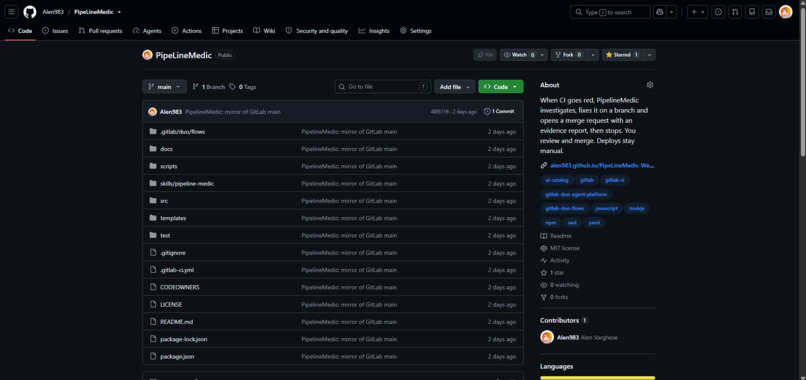Open the skills/pipeline-medic folder
806x380 pixels.
point(187,184)
